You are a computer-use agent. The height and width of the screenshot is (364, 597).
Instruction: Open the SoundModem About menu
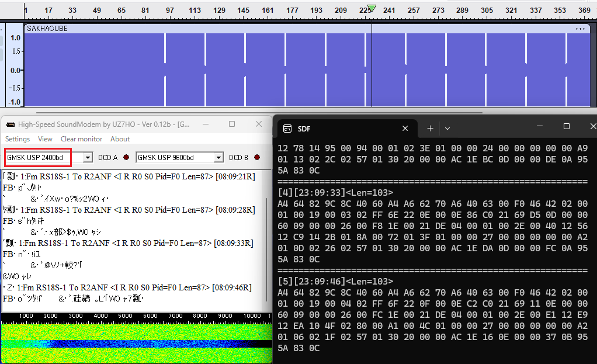[120, 139]
